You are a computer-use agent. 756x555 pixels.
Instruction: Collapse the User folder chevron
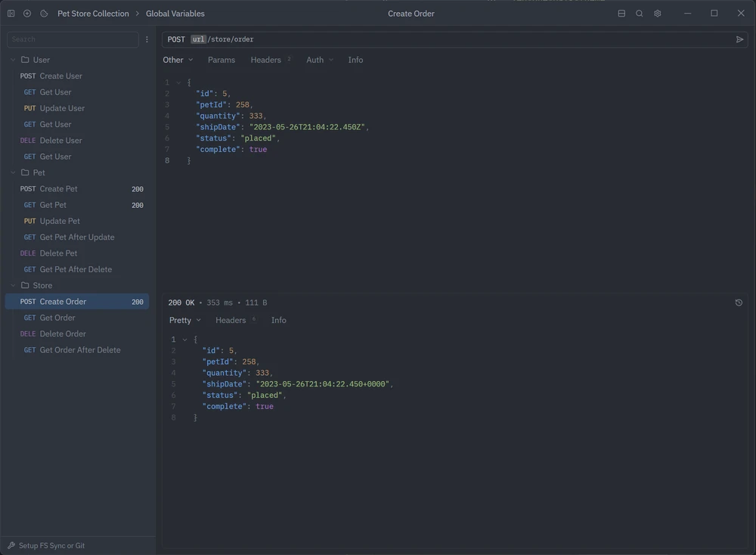(x=13, y=60)
